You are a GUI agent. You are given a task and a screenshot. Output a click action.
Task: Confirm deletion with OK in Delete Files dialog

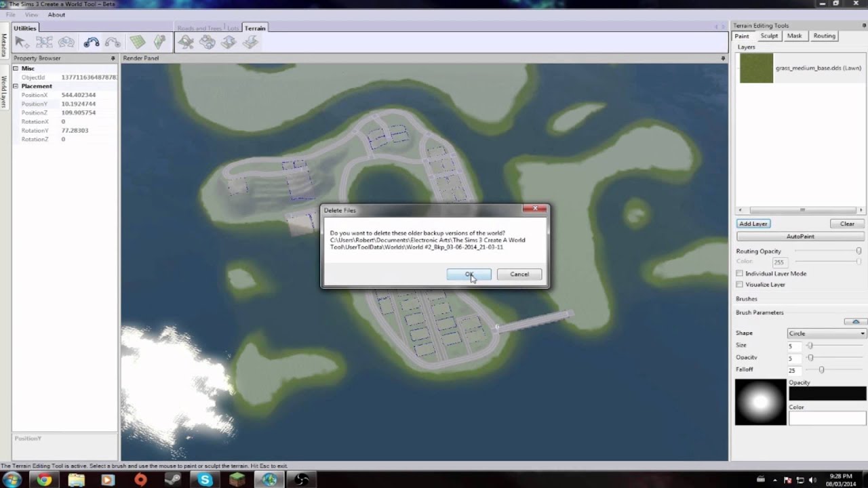pos(469,274)
